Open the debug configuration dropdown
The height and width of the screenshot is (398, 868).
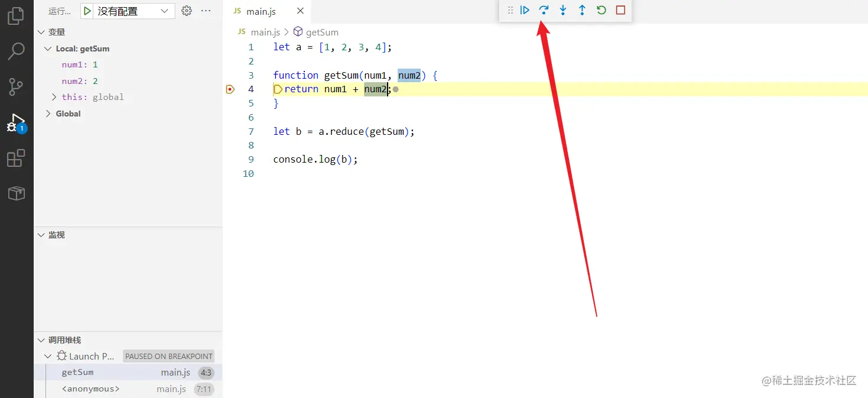(x=136, y=11)
